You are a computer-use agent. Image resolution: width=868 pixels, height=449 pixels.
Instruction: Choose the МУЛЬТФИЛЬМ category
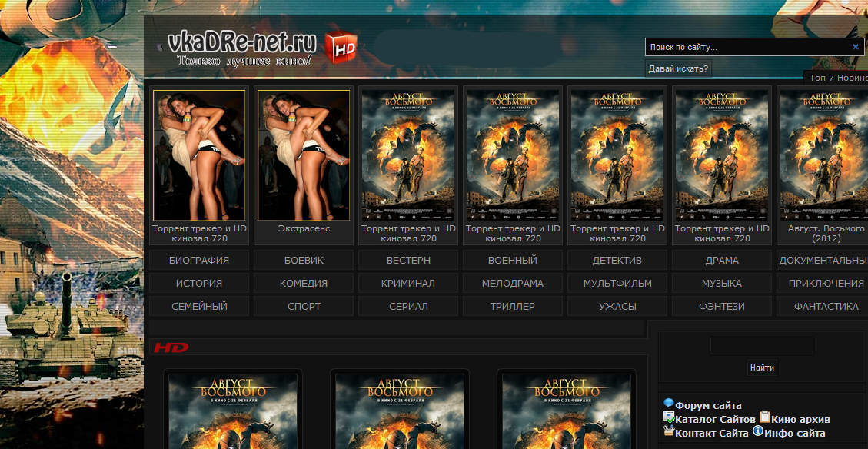617,284
